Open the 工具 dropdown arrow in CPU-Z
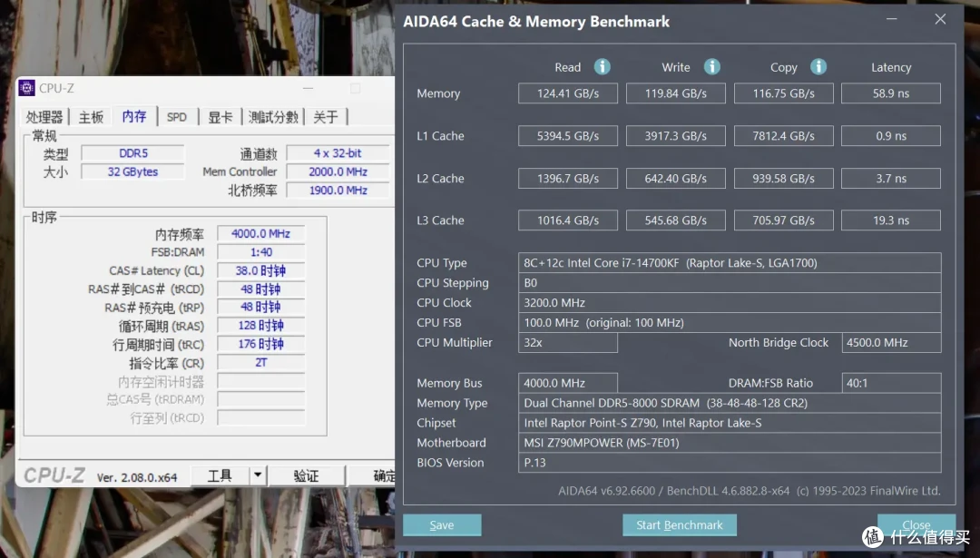 pyautogui.click(x=258, y=475)
